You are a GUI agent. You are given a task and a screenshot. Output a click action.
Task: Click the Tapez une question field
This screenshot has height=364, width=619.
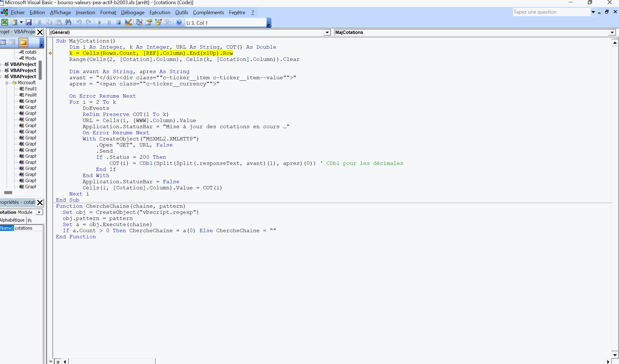pyautogui.click(x=551, y=12)
